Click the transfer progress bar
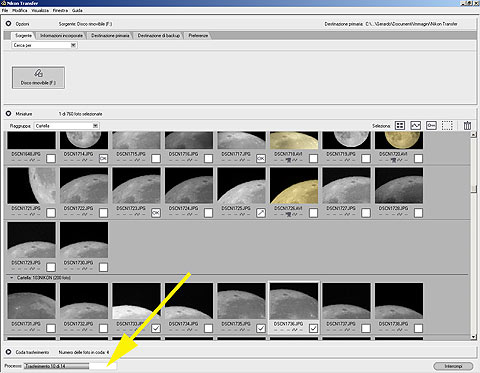Viewport: 480px width, 373px height. click(x=70, y=366)
